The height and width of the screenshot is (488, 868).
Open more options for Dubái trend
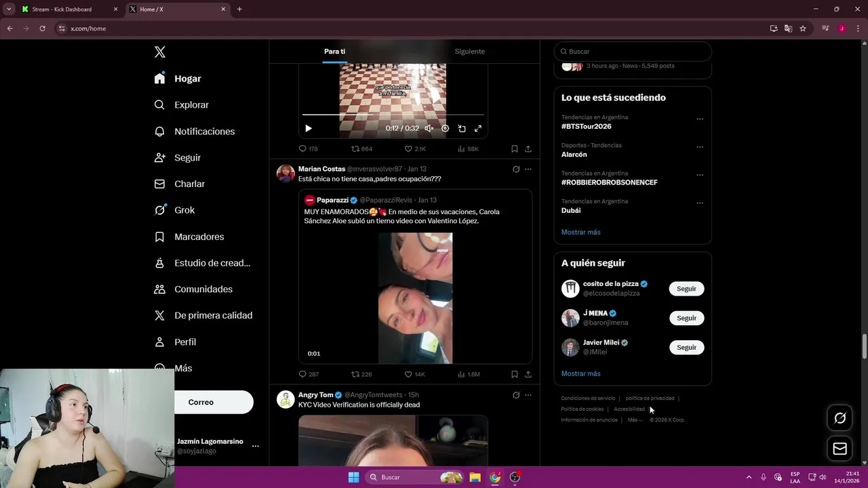click(700, 203)
